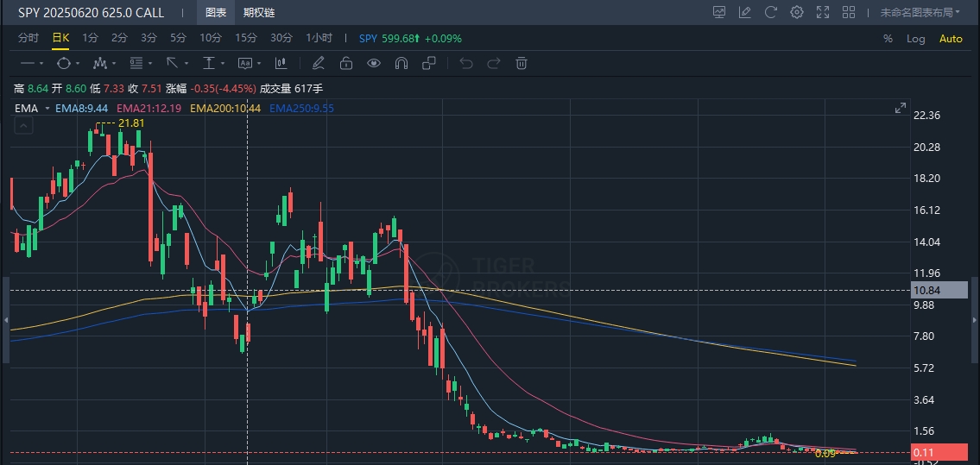Open the Fibonacci retracement tool

point(136,63)
